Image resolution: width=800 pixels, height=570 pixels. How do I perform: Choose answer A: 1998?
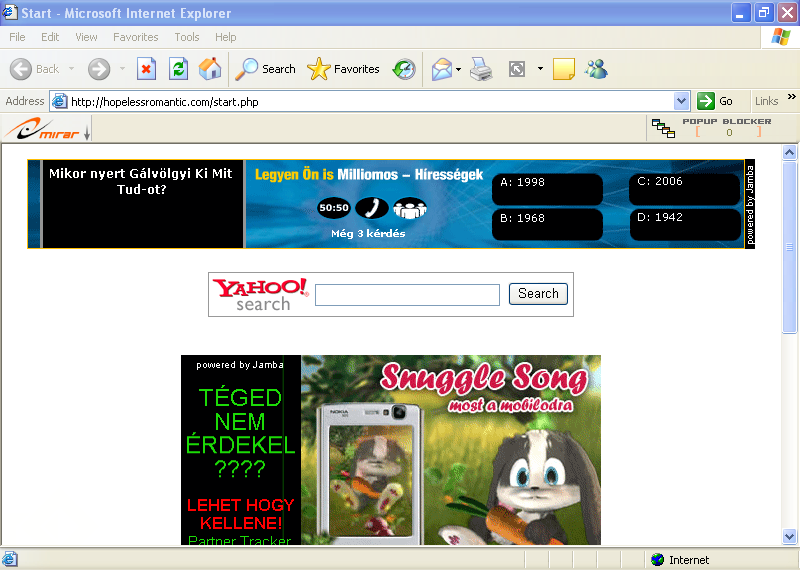coord(547,188)
